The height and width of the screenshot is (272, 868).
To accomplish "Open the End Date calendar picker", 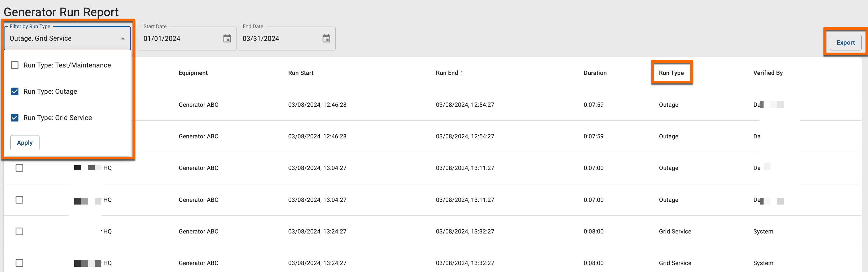I will pos(326,39).
